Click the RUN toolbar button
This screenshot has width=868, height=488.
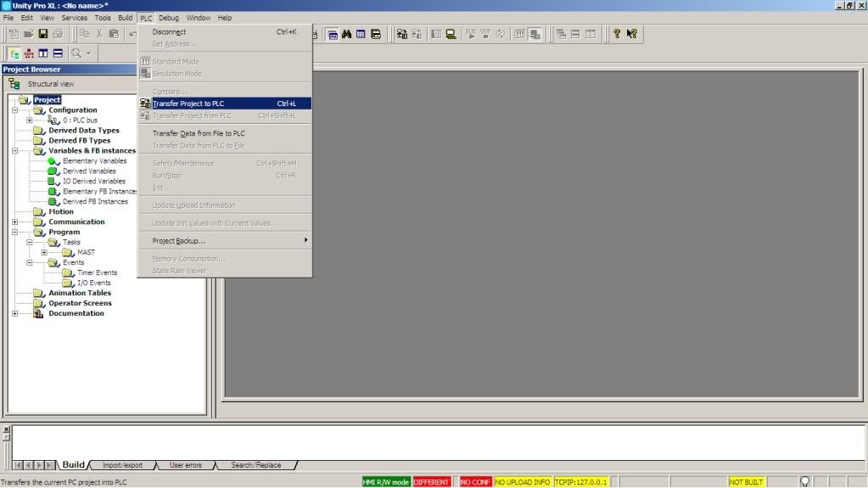(x=471, y=34)
